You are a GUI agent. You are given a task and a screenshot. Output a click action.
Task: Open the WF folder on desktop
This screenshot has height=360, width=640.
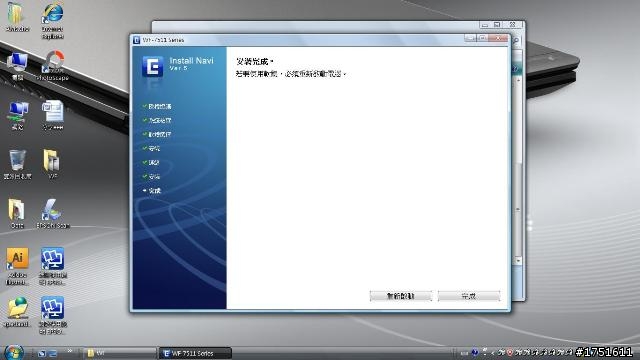tap(52, 164)
